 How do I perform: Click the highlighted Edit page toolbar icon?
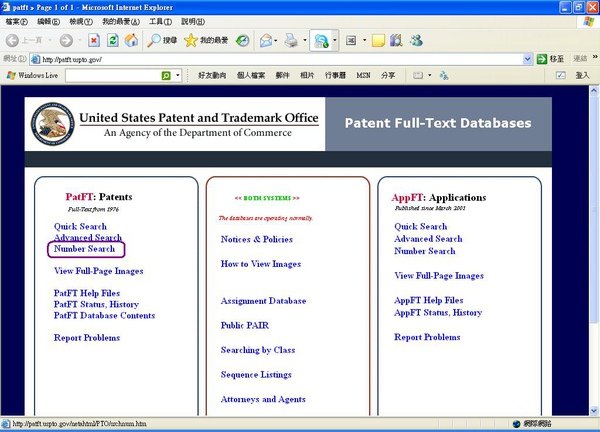[x=321, y=40]
